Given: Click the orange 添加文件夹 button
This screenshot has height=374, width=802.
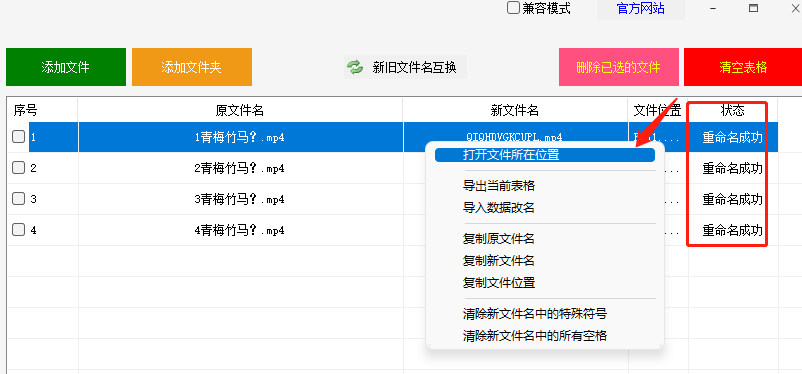Looking at the screenshot, I should 192,67.
